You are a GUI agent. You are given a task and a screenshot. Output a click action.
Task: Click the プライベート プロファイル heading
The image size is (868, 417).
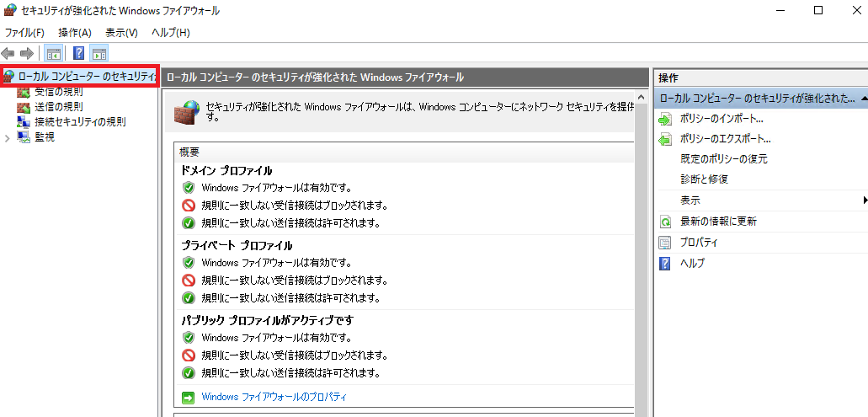click(237, 245)
